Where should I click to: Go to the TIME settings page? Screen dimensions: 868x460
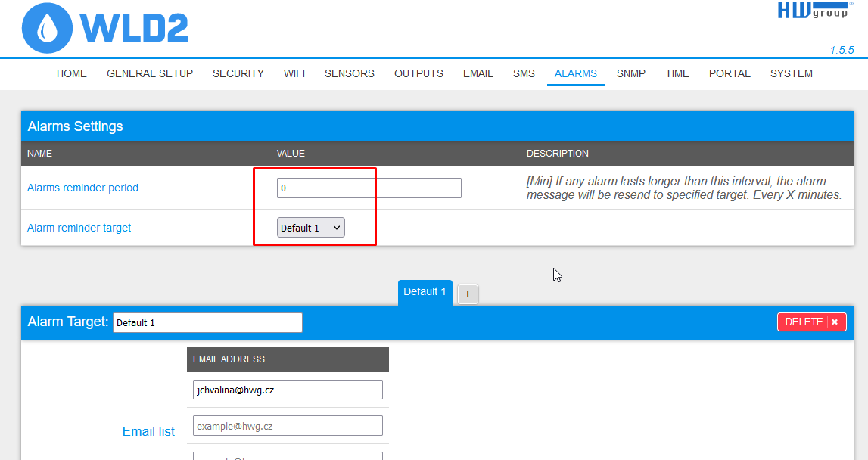(x=677, y=73)
